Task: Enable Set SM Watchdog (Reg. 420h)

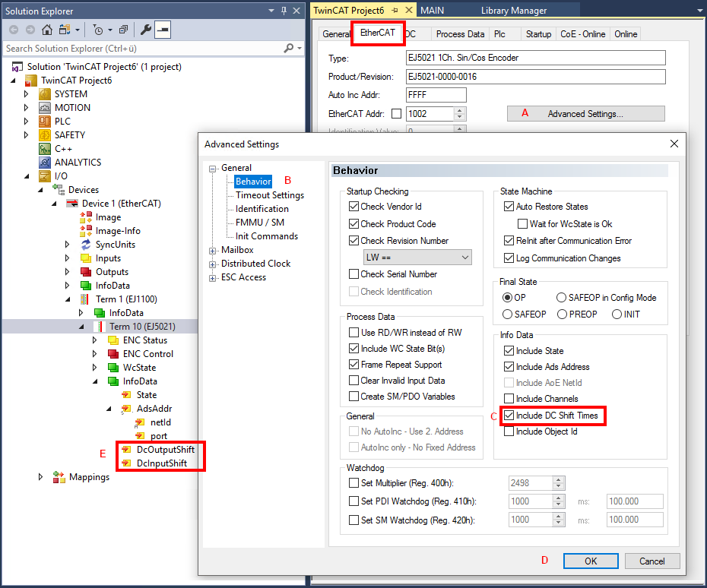Action: 354,520
